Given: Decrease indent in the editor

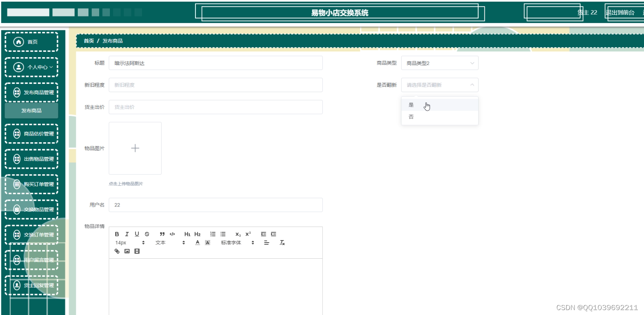Looking at the screenshot, I should [263, 234].
